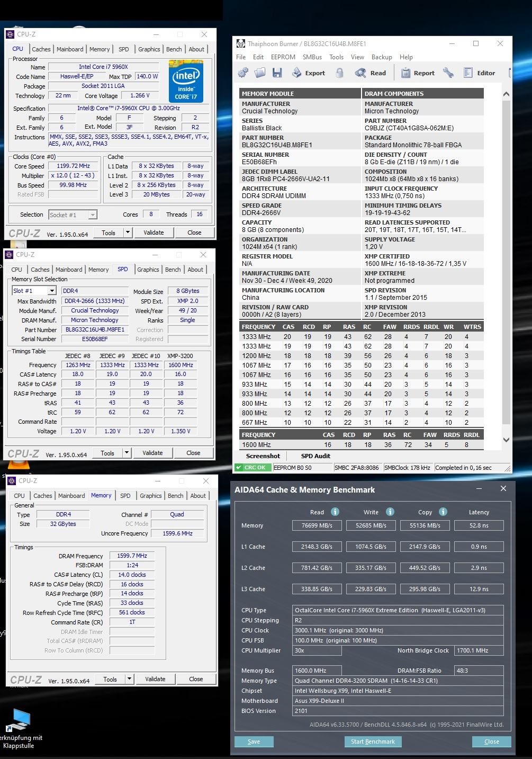532x759 pixels.
Task: Click Start Benchmark in AIDA64
Action: [x=373, y=742]
